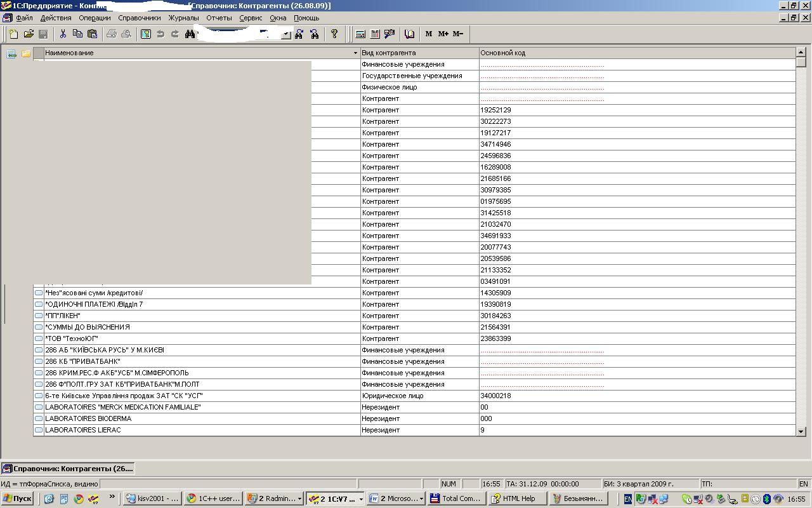Screen dimensions: 812x508
Task: Switch to Total Commander taskbar button
Action: coord(455,498)
